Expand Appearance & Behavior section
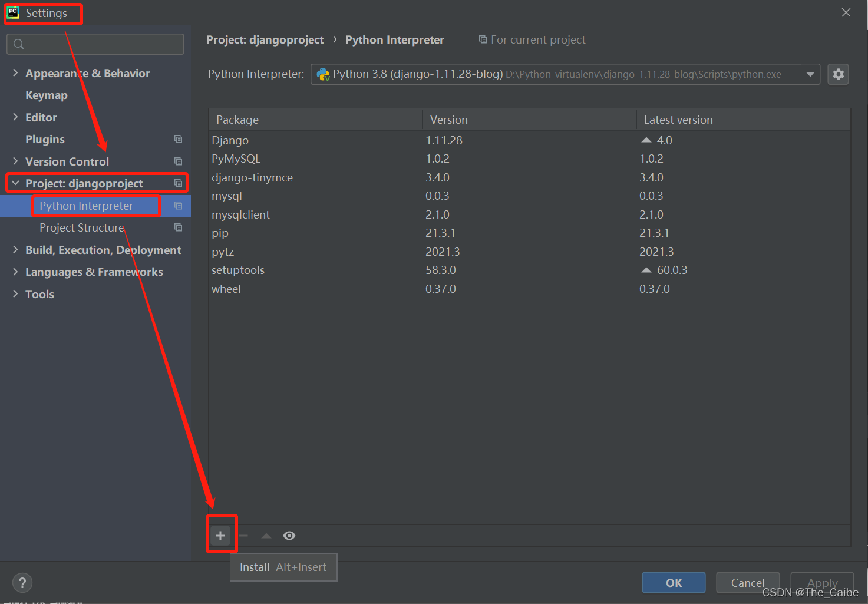Image resolution: width=868 pixels, height=604 pixels. (x=15, y=72)
